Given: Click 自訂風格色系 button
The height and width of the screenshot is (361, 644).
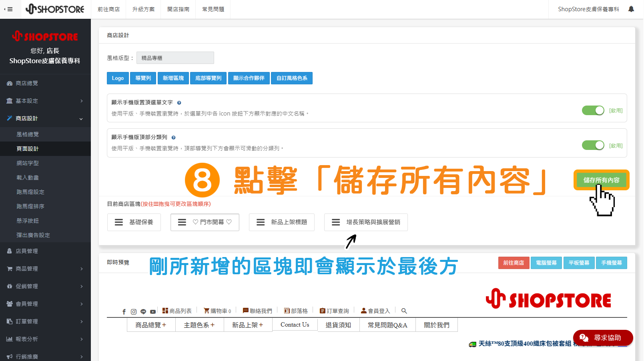Looking at the screenshot, I should (292, 78).
